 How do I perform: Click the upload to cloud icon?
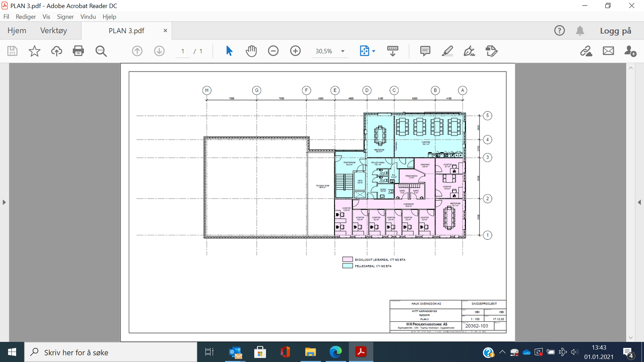tap(56, 51)
